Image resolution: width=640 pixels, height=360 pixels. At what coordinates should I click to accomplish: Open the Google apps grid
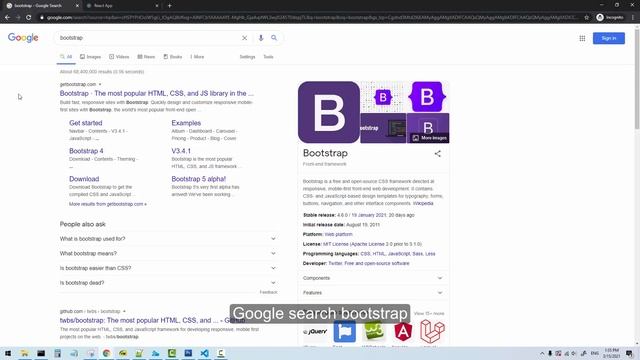[x=582, y=38]
